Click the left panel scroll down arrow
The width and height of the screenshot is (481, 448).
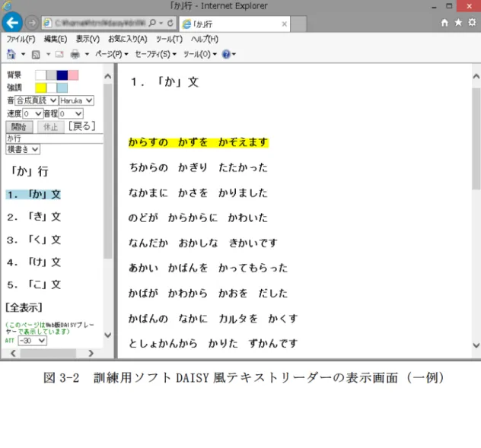click(x=107, y=335)
